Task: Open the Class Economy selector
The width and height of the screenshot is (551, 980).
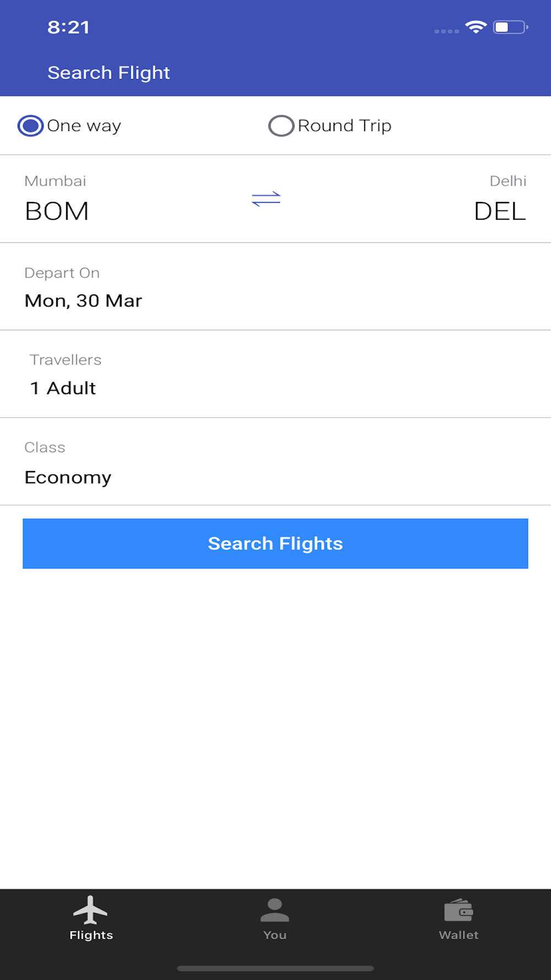Action: click(x=275, y=462)
